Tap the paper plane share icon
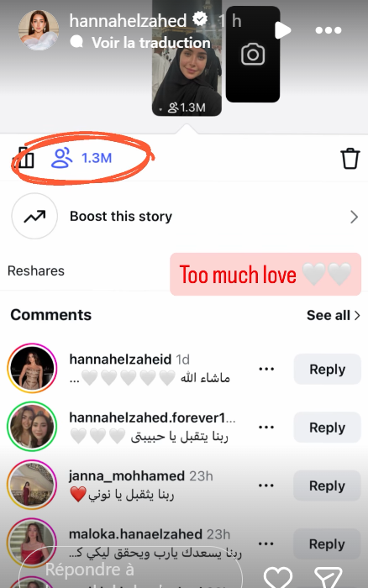 328,578
